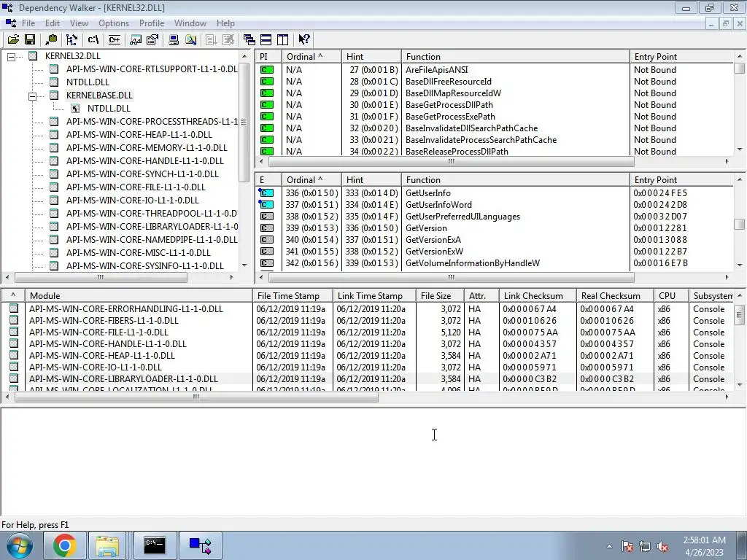
Task: Click the Open file toolbar icon
Action: (13, 39)
